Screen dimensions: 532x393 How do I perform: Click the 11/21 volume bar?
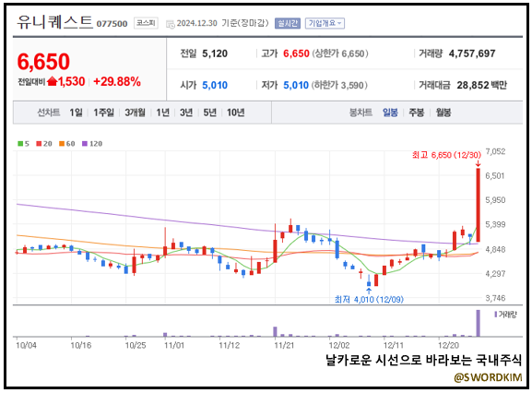point(275,331)
